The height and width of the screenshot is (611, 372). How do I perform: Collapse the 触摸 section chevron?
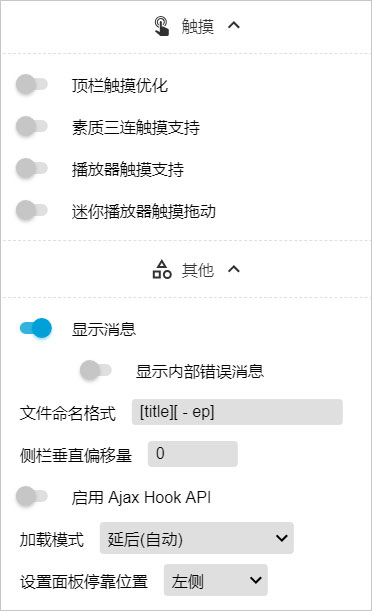tap(234, 26)
